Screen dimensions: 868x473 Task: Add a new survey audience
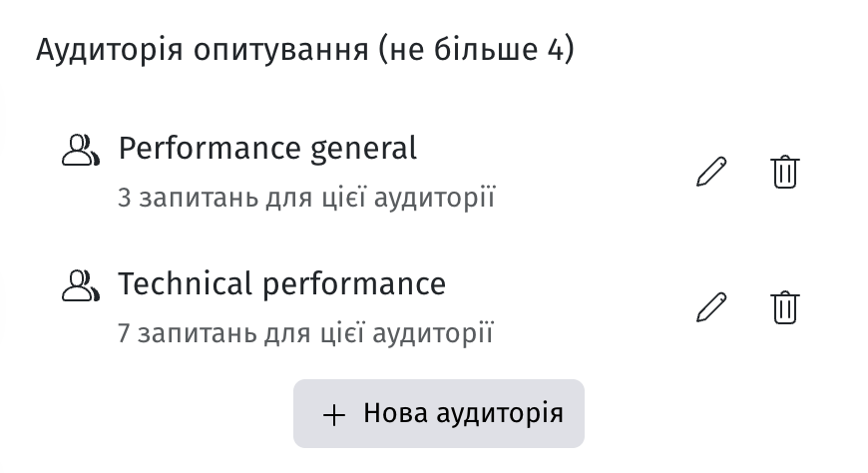point(439,413)
